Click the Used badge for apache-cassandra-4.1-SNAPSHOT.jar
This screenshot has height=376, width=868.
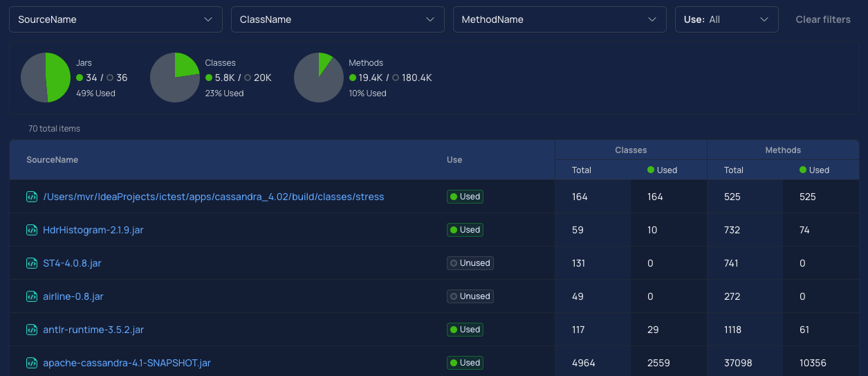pyautogui.click(x=465, y=363)
